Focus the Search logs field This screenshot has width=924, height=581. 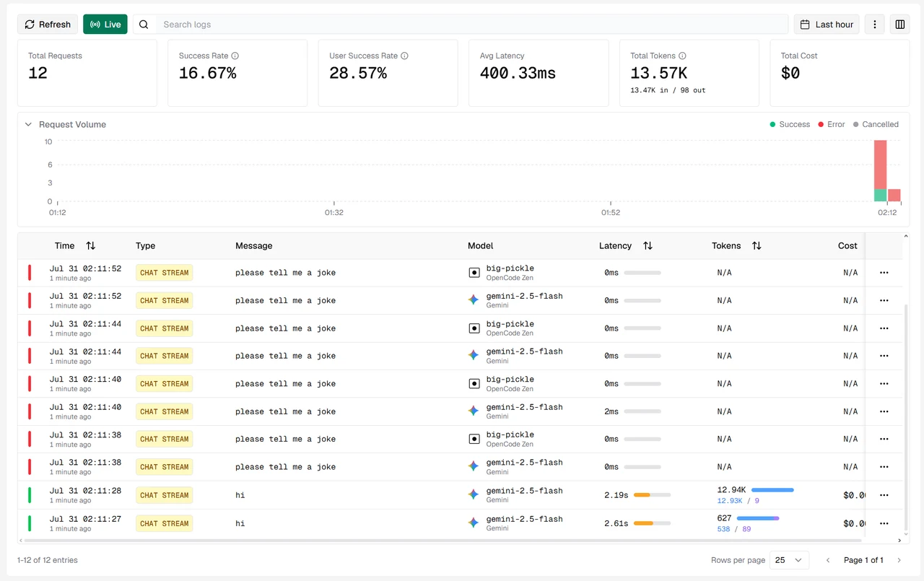click(472, 24)
